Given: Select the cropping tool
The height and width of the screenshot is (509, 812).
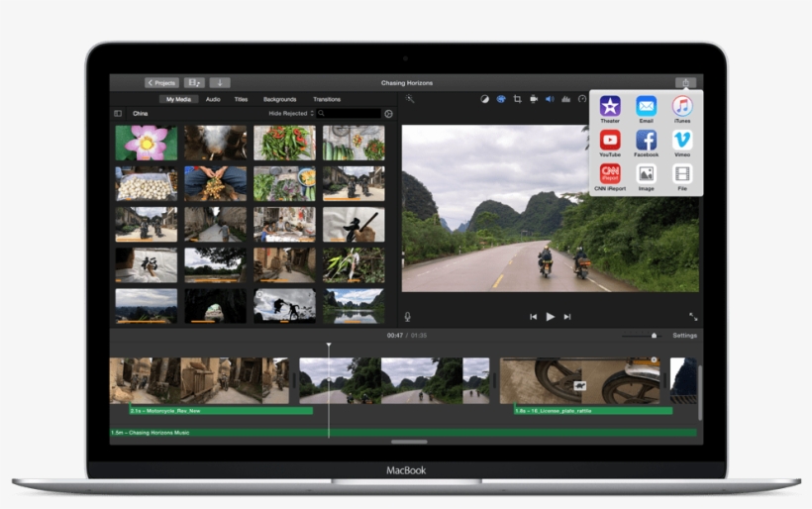Looking at the screenshot, I should point(517,99).
